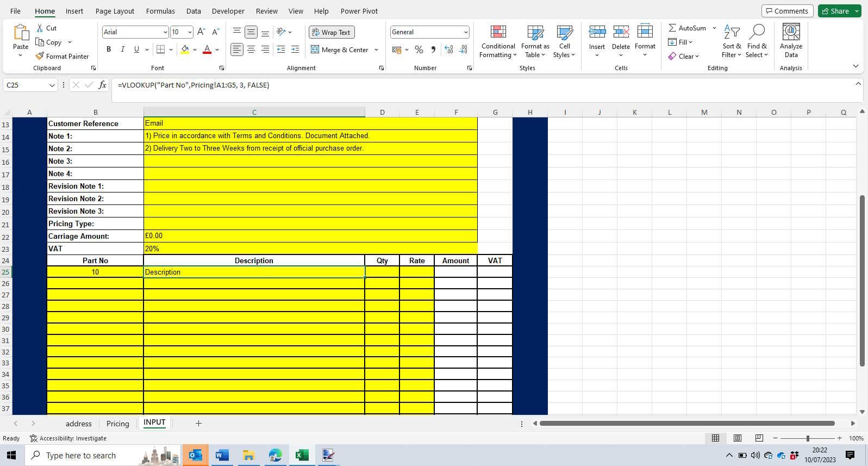Toggle Underline formatting
Screen dimensions: 868x466
136,49
